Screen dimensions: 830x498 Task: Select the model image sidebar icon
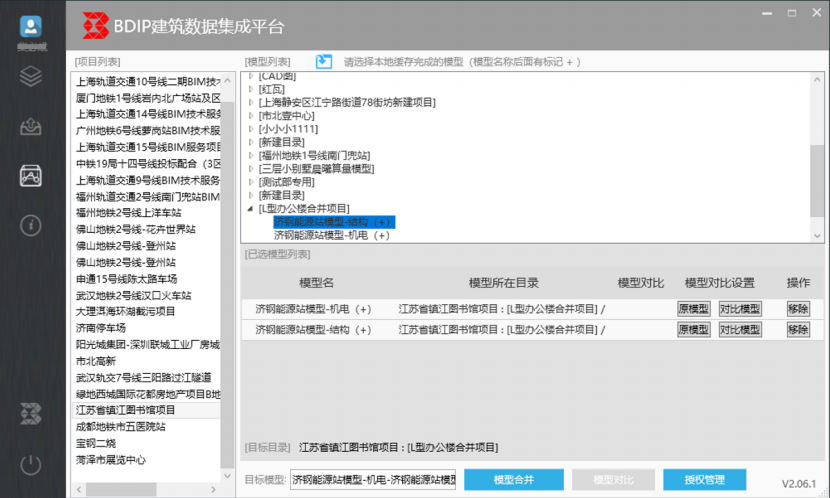click(x=31, y=176)
